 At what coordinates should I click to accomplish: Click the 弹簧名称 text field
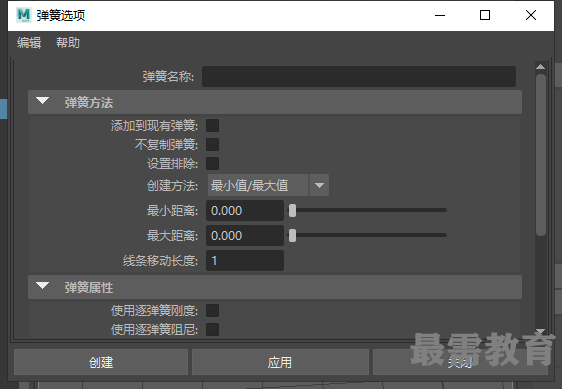(x=359, y=76)
